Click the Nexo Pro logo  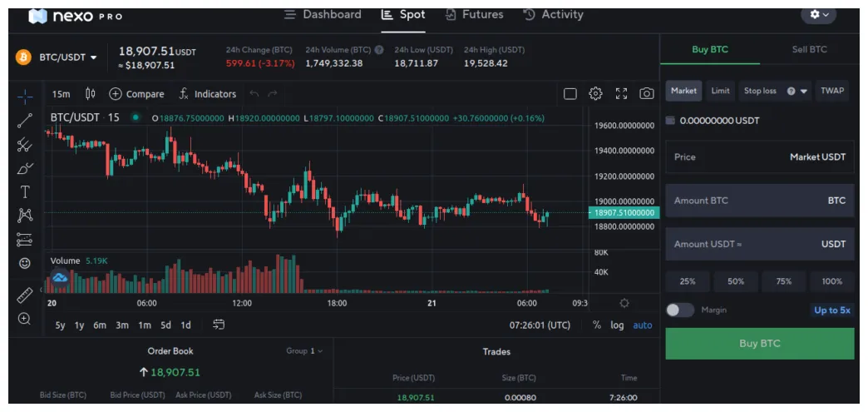click(76, 16)
